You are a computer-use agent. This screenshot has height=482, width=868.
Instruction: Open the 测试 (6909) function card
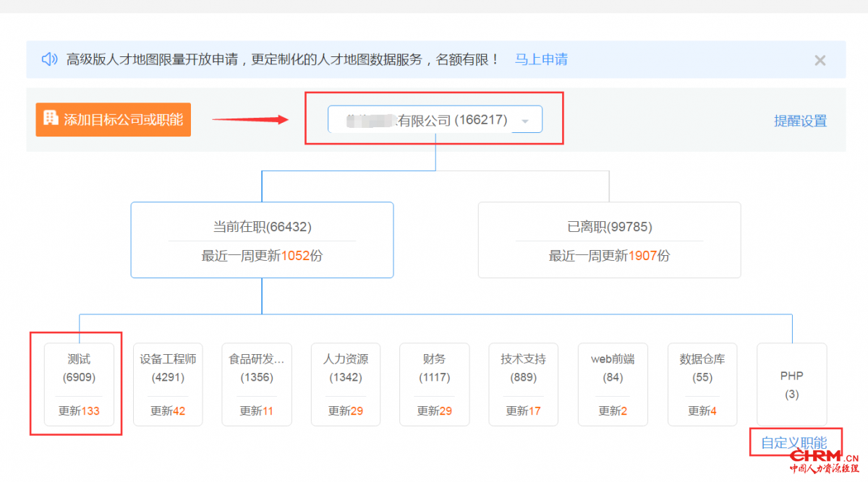(x=79, y=384)
